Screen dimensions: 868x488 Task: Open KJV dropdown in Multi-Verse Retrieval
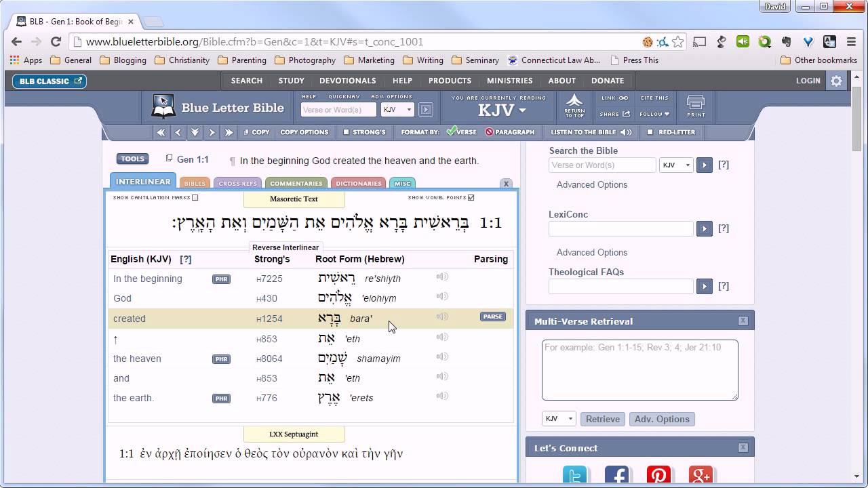point(559,419)
